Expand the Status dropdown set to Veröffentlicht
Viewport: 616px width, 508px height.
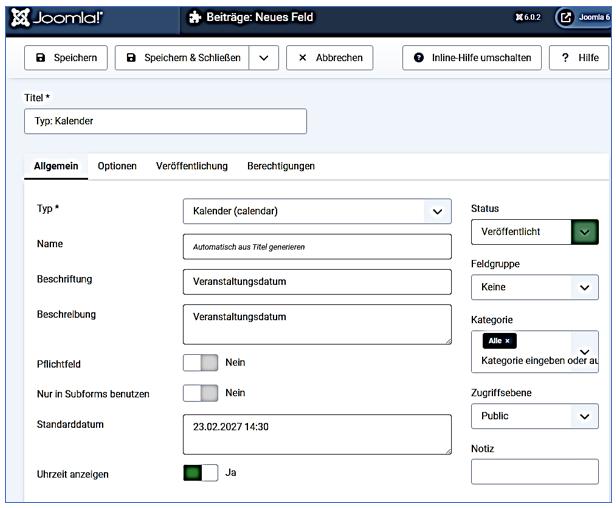point(584,231)
